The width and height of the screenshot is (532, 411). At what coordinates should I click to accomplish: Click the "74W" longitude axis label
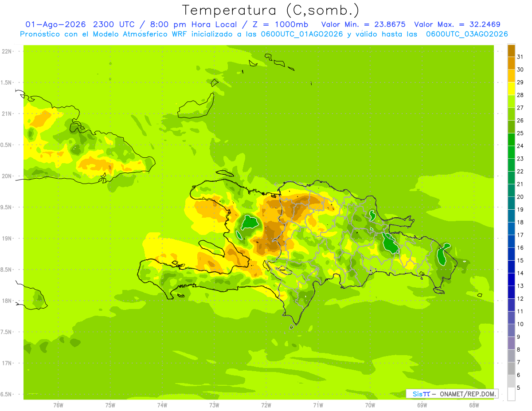[162, 405]
